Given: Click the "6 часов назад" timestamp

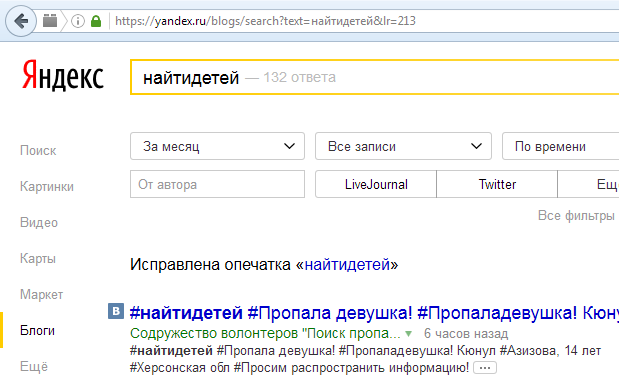Looking at the screenshot, I should (466, 334).
